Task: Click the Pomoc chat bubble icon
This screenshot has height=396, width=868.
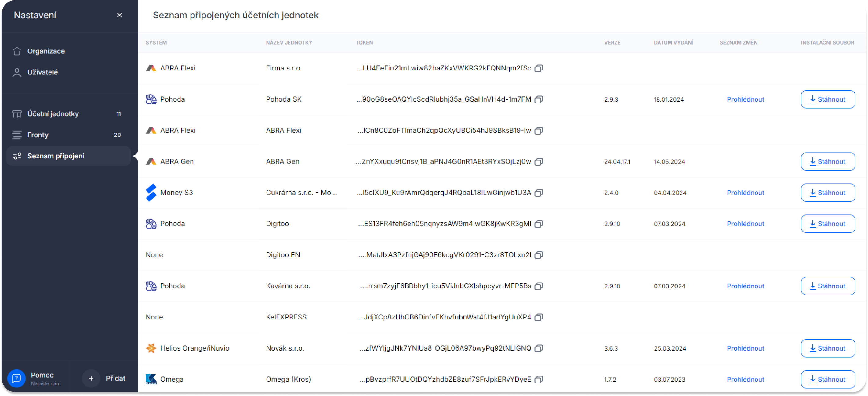Action: coord(16,378)
